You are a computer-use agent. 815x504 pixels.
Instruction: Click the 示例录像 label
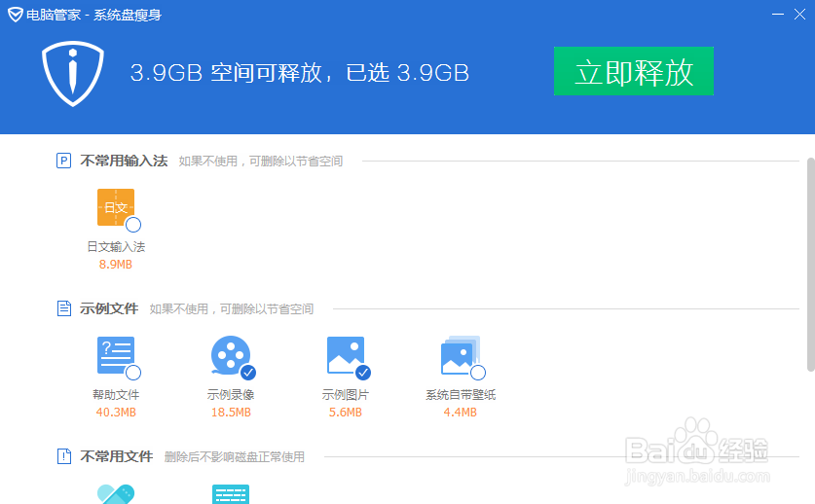pos(231,395)
